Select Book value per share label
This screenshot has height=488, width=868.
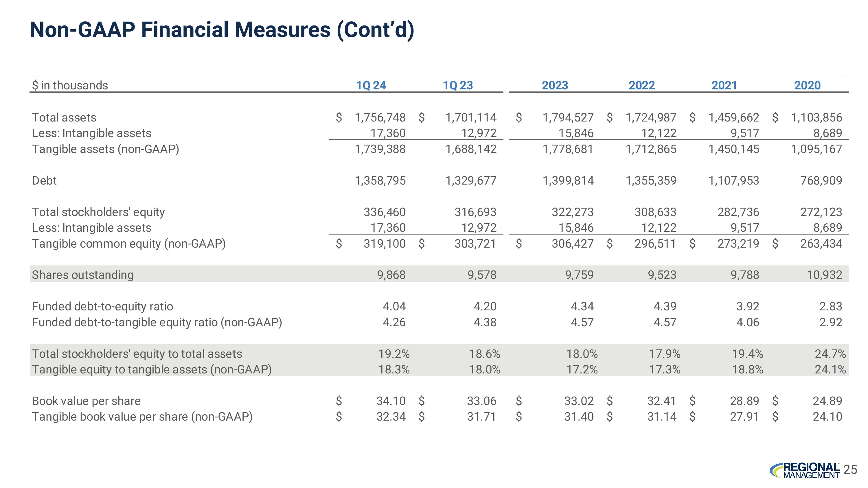[86, 401]
